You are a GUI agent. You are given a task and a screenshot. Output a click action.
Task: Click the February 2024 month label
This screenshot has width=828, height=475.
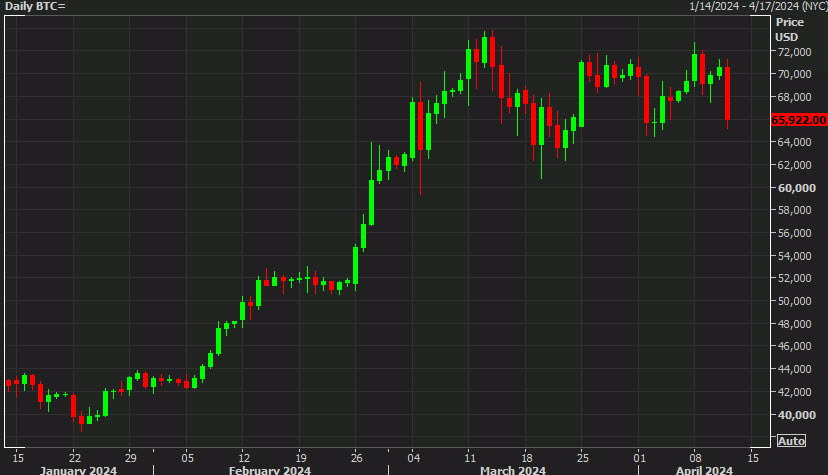click(x=270, y=470)
